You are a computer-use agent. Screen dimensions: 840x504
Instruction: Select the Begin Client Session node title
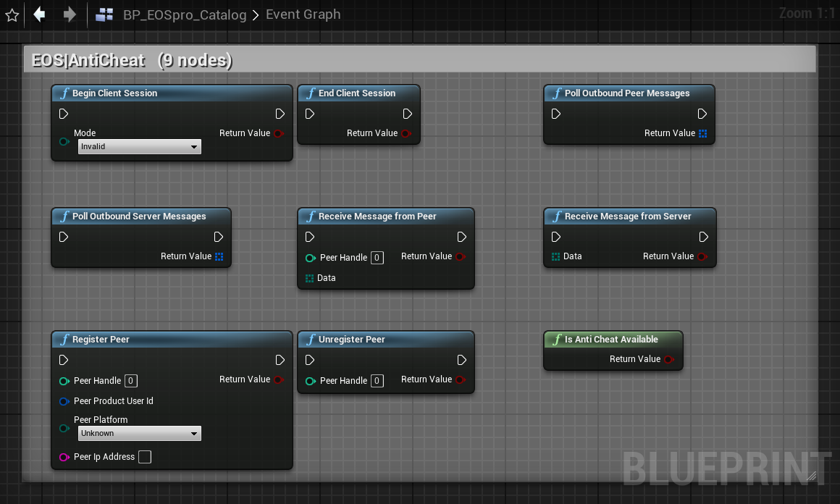pyautogui.click(x=114, y=93)
